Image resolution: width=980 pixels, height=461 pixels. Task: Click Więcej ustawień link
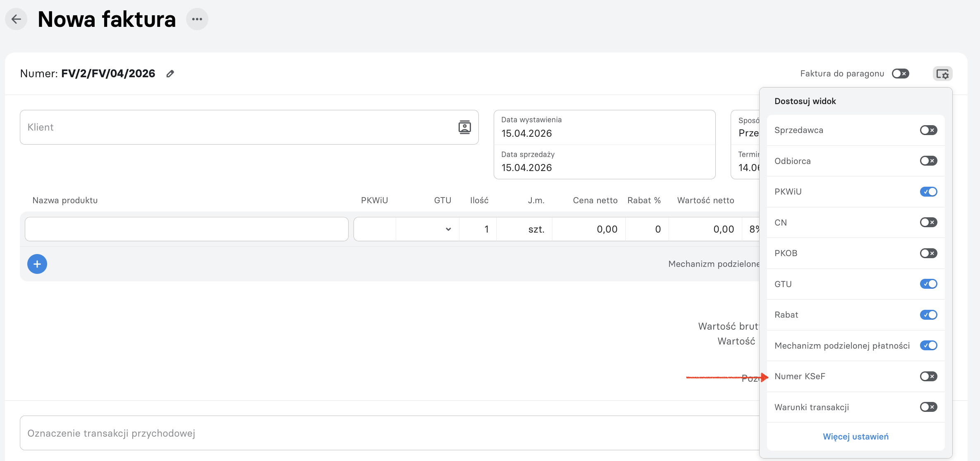click(856, 437)
